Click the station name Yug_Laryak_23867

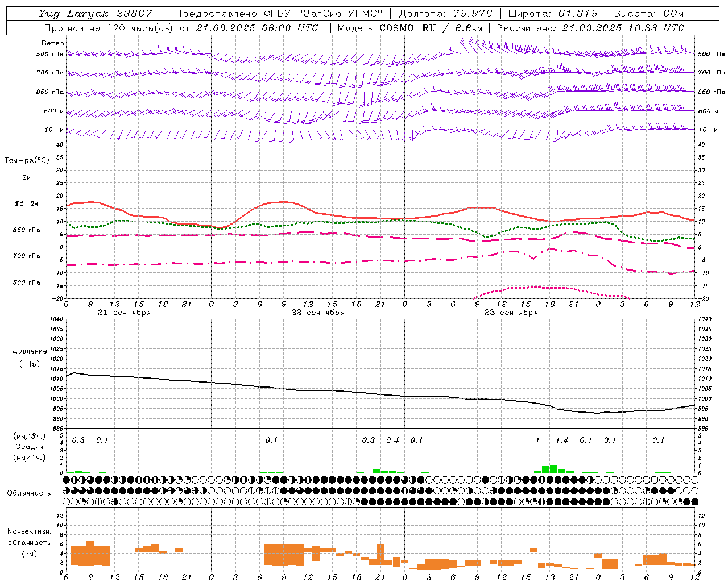(96, 14)
